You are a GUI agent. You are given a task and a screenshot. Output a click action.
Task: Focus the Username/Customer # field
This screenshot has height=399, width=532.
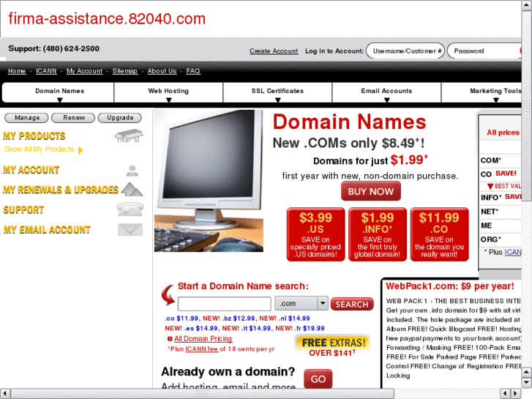[405, 51]
